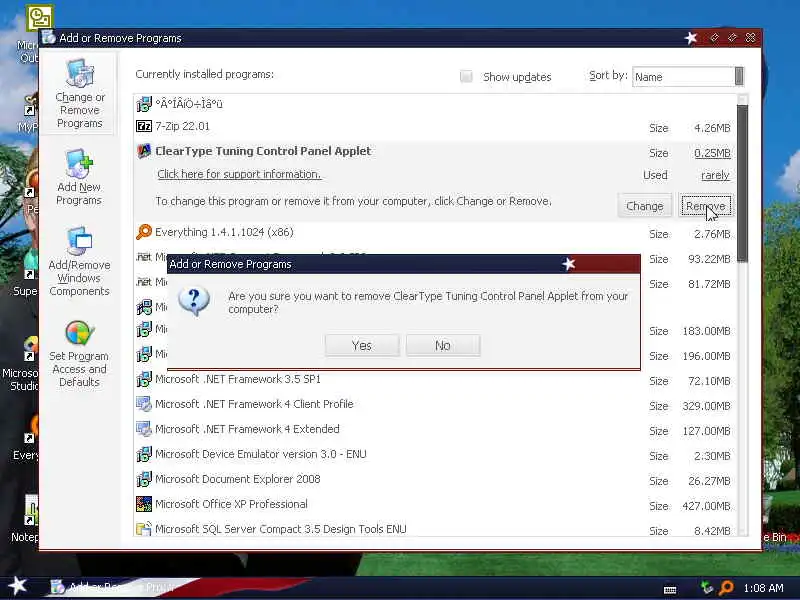Viewport: 800px width, 600px height.
Task: Click the program list vertical scrollbar thumb
Action: click(742, 184)
